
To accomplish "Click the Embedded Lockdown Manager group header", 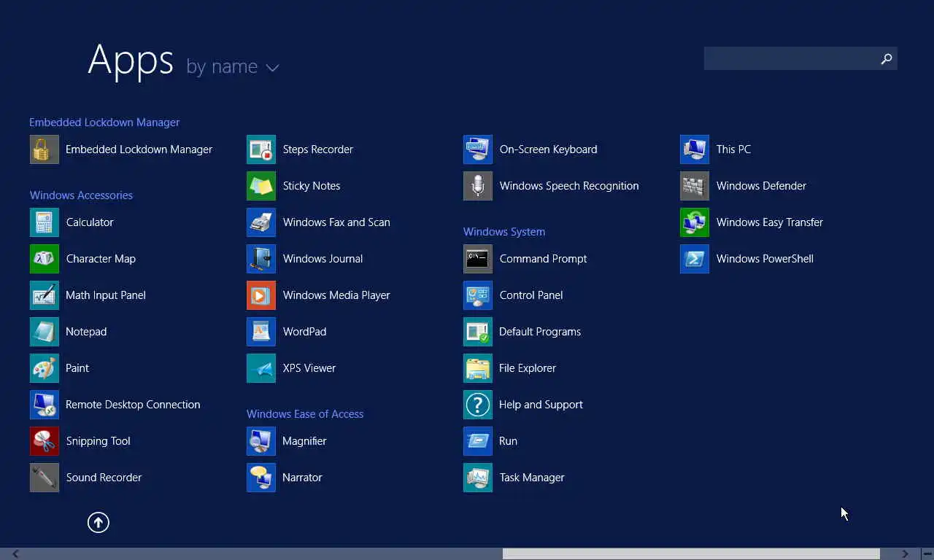I will tap(104, 122).
